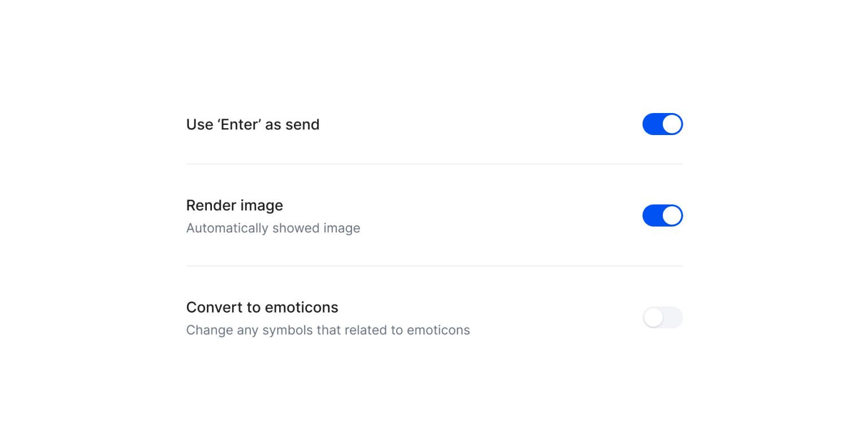Click the "Change any symbols" description text
This screenshot has height=434, width=868.
[x=328, y=330]
